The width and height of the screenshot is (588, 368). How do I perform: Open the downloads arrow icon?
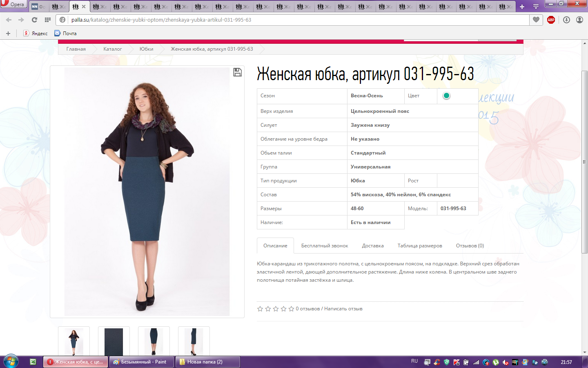(566, 20)
